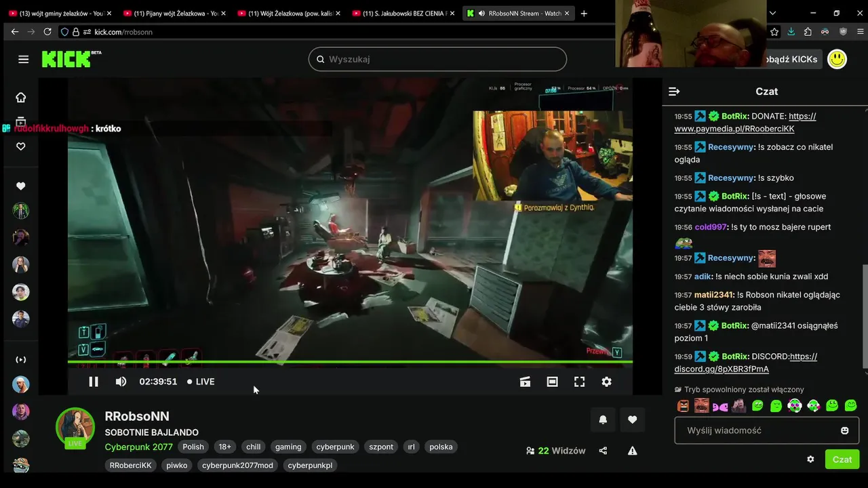Open the clip creation icon in player
This screenshot has width=868, height=488.
tap(525, 382)
